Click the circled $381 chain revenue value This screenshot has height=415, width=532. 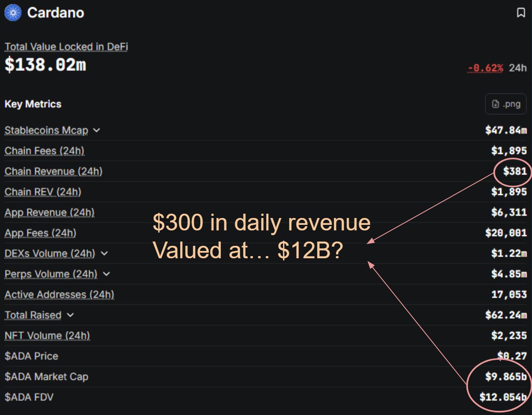click(515, 171)
